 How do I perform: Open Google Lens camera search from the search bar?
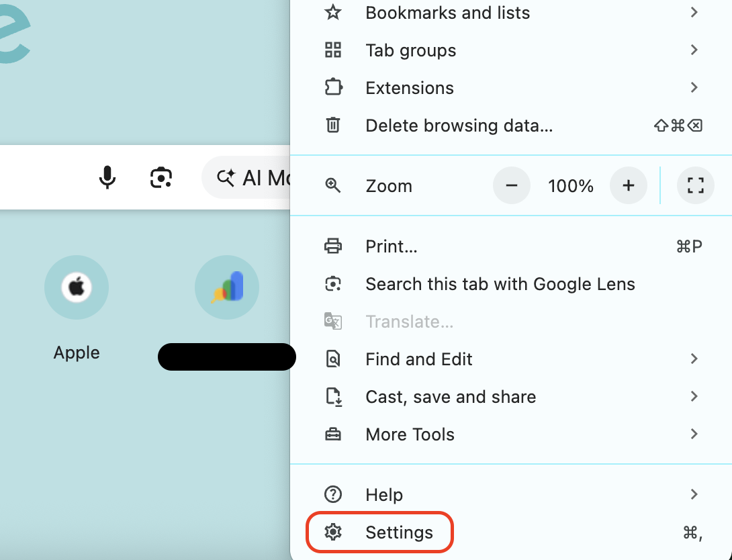pyautogui.click(x=160, y=177)
